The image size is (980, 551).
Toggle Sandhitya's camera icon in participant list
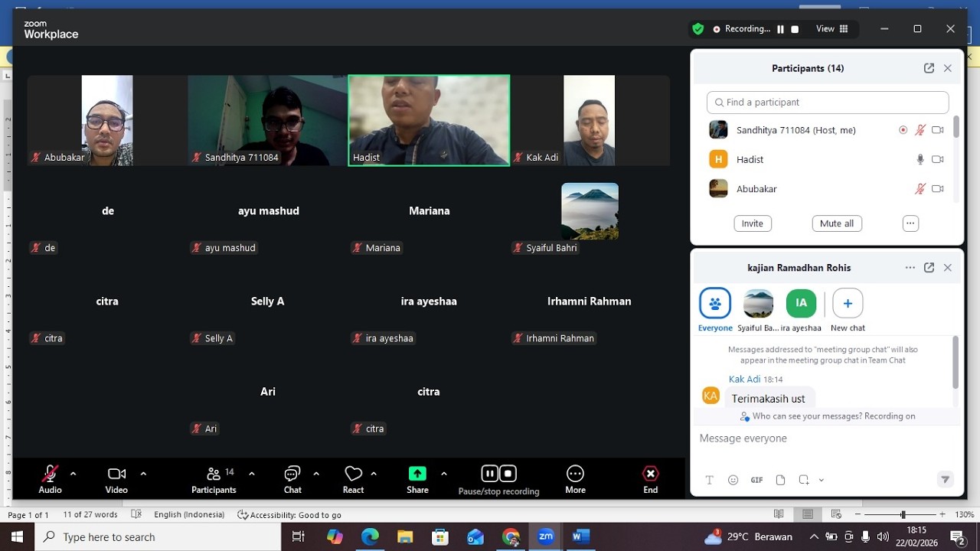[x=938, y=130]
